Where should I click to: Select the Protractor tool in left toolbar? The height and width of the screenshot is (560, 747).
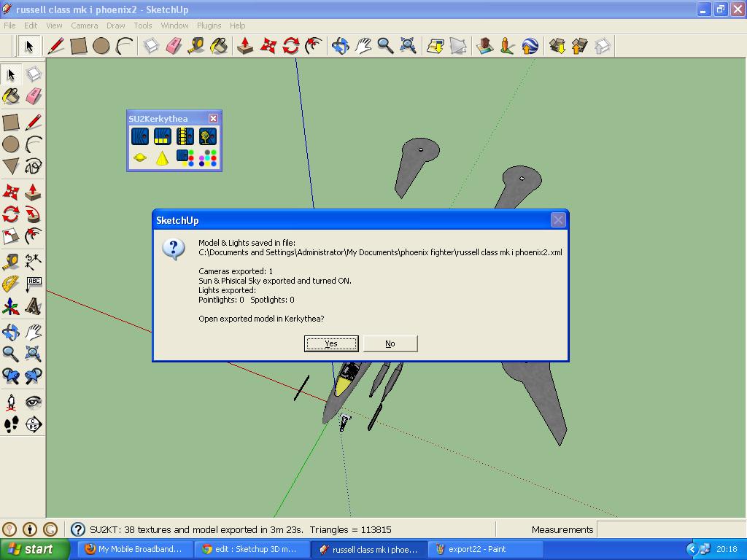coord(10,284)
